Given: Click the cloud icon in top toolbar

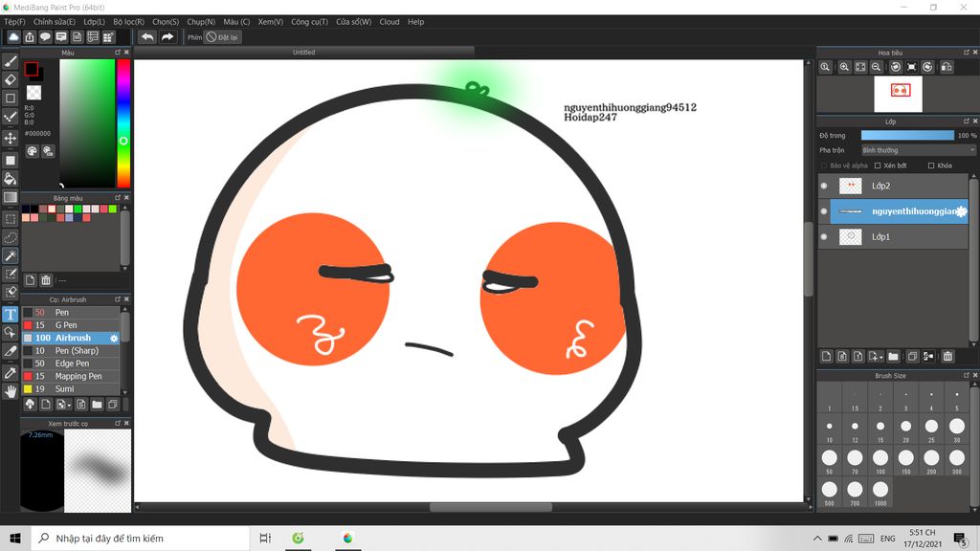Looking at the screenshot, I should pyautogui.click(x=13, y=37).
